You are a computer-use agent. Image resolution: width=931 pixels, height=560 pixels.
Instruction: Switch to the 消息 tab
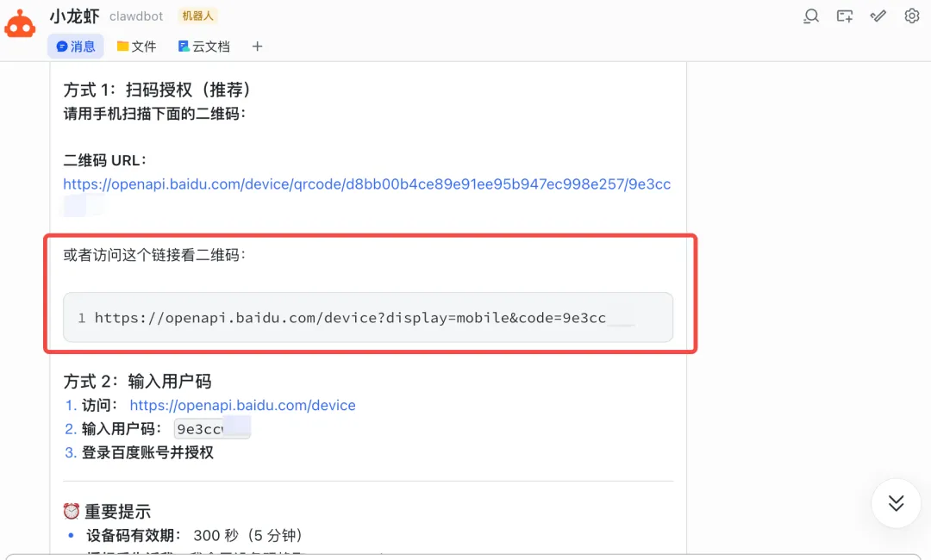pyautogui.click(x=75, y=47)
